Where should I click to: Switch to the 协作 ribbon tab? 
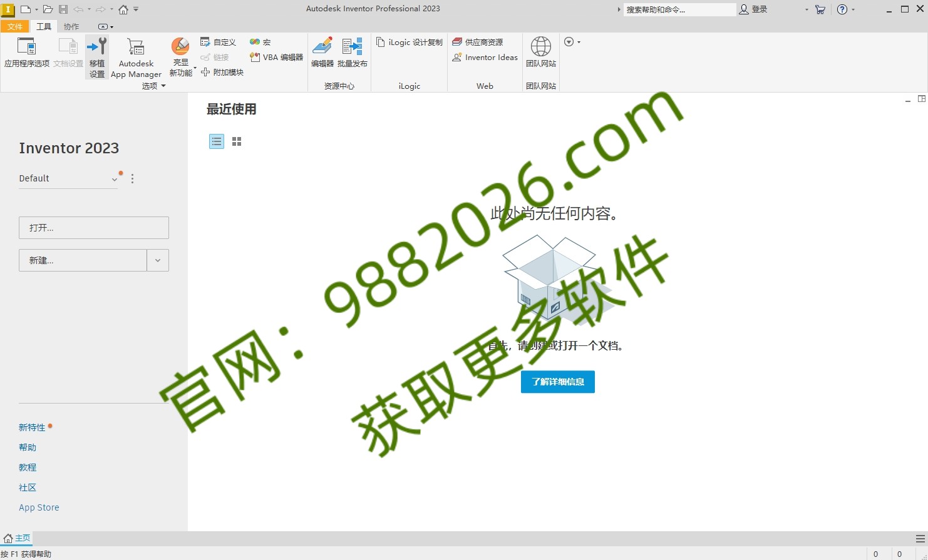70,26
